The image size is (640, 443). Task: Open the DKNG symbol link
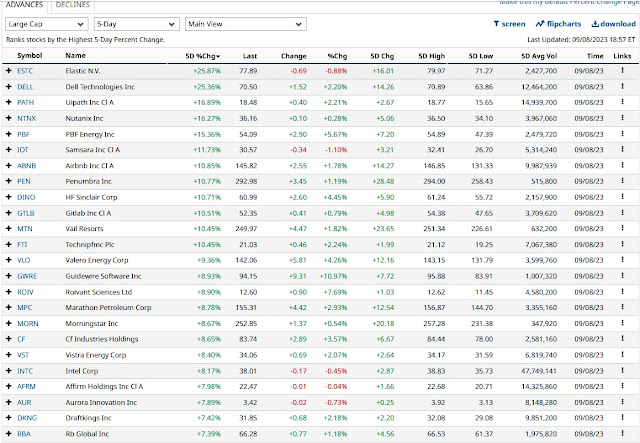click(x=27, y=418)
